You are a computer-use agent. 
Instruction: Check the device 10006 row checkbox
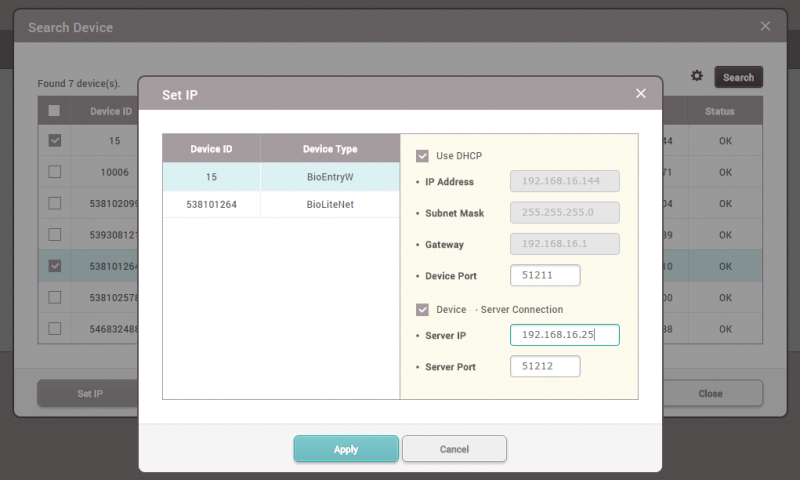[55, 172]
